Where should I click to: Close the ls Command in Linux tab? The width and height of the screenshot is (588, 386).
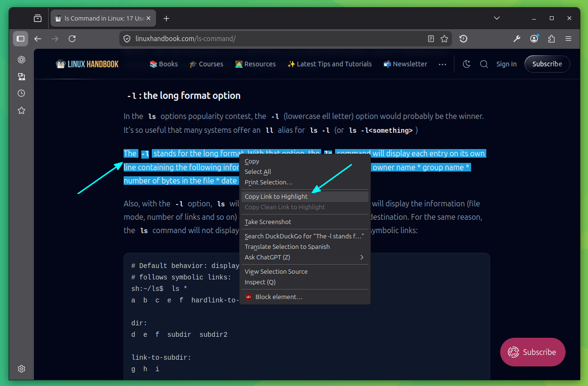click(148, 18)
